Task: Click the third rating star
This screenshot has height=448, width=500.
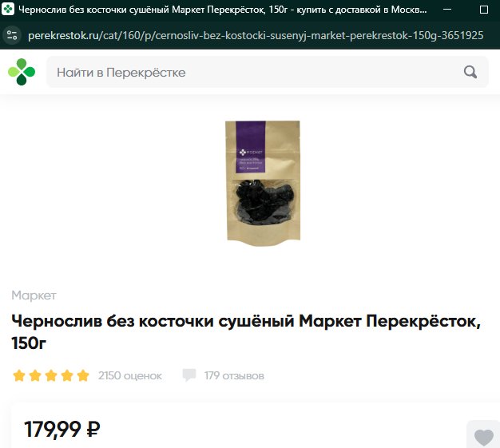Action: (x=51, y=375)
